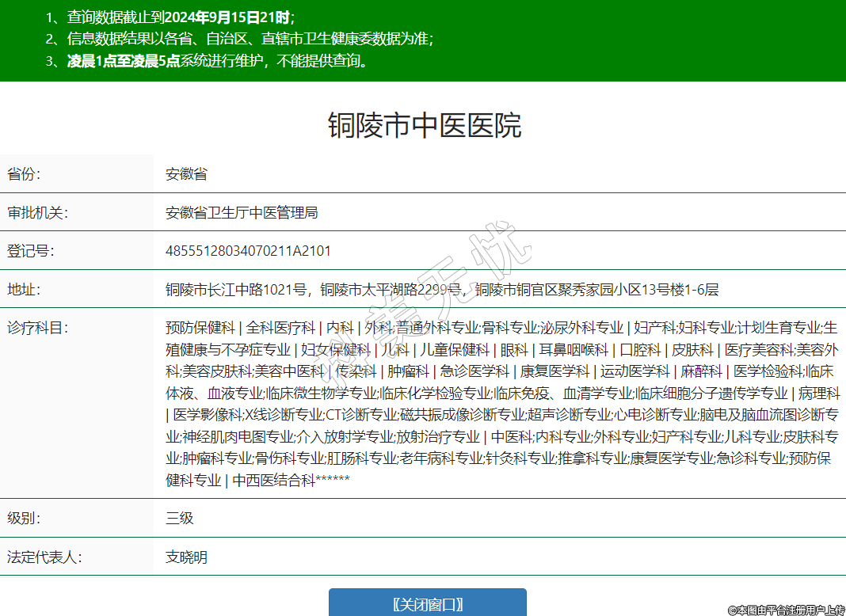Viewport: 846px width, 616px height.
Task: Click the 凌晨1点至凌晨5点 maintenance notice
Action: point(123,61)
